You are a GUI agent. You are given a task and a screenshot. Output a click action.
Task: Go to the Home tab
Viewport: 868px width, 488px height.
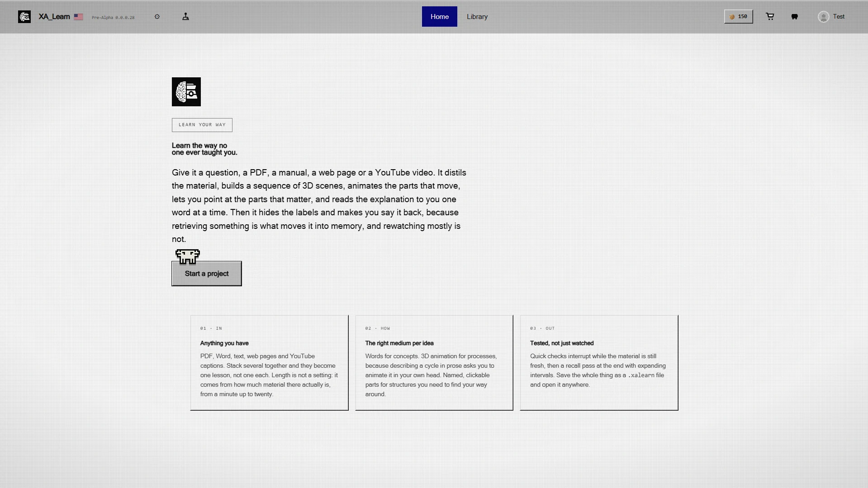pos(439,17)
